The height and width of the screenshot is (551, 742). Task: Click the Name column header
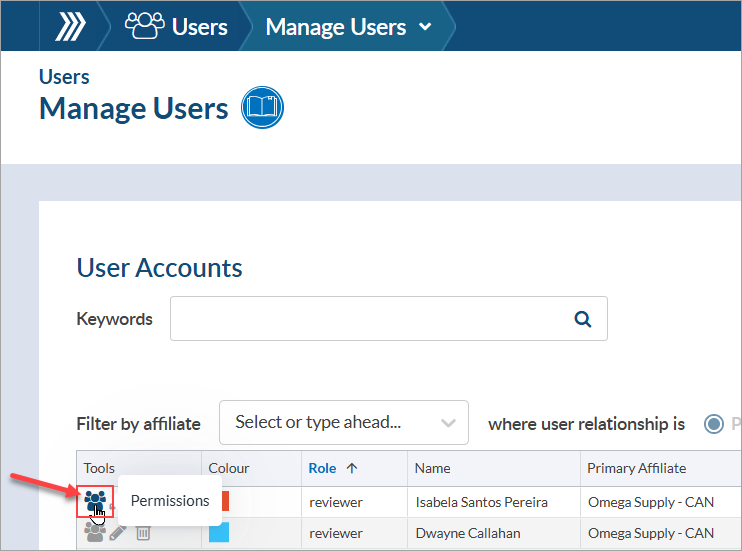pyautogui.click(x=433, y=468)
